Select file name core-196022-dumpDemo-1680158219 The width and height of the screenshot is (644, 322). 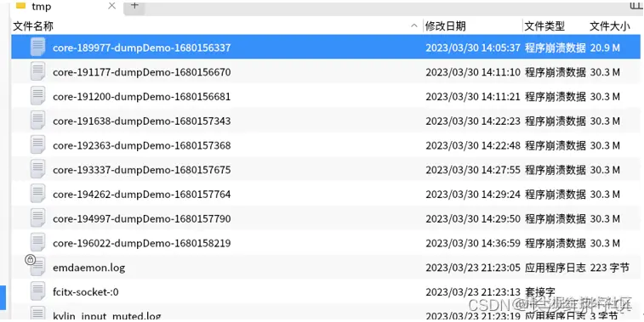[142, 243]
